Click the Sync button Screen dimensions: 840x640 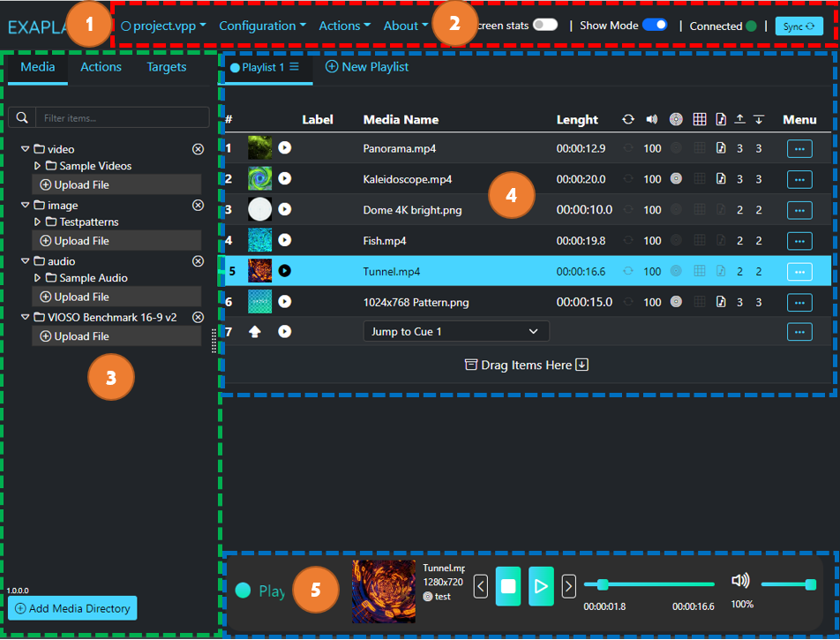[799, 26]
